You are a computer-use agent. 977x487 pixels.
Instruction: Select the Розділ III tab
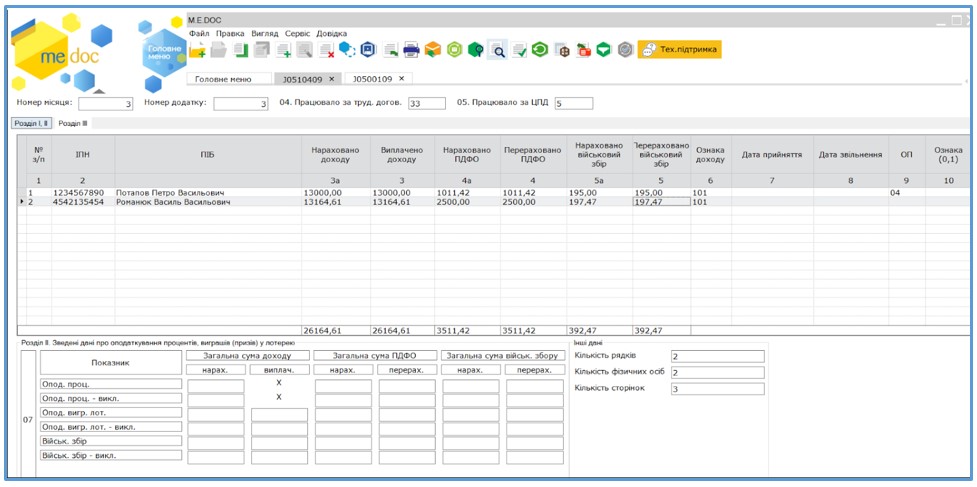72,123
